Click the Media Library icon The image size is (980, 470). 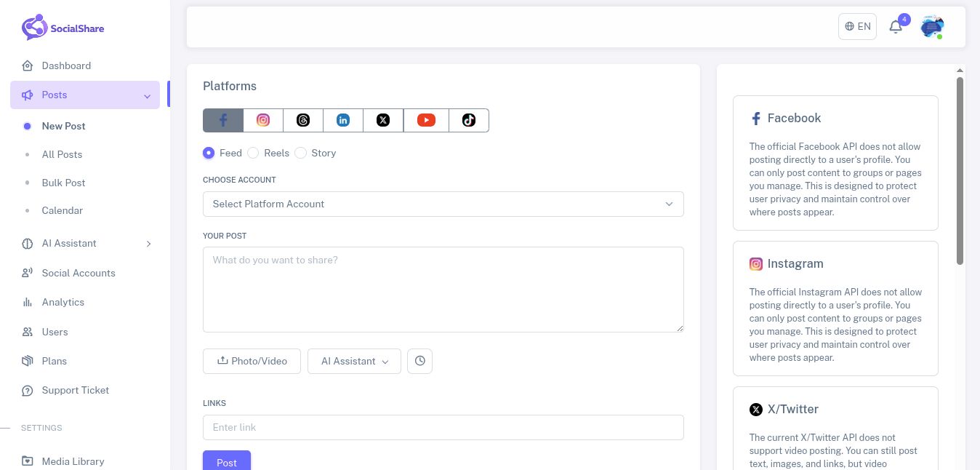(28, 461)
